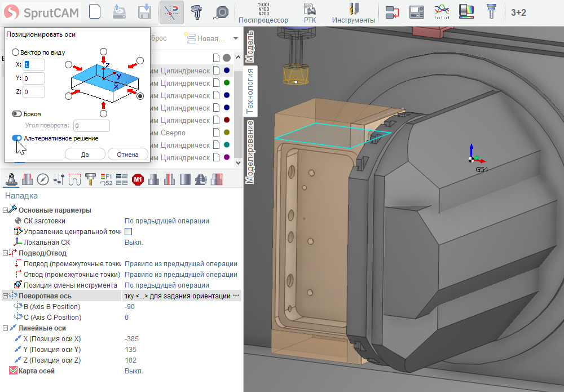The image size is (564, 392).
Task: Switch to the 'Моделирование' vertical tab
Action: (x=250, y=152)
